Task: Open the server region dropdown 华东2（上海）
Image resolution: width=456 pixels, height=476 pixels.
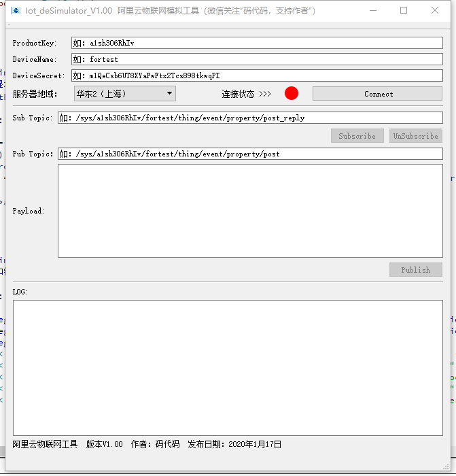Action: coord(125,94)
